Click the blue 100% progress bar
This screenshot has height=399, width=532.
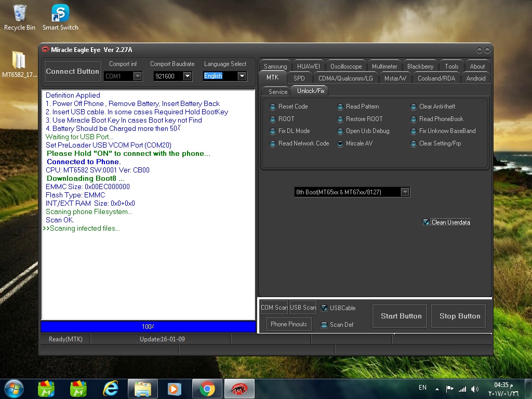pyautogui.click(x=148, y=326)
